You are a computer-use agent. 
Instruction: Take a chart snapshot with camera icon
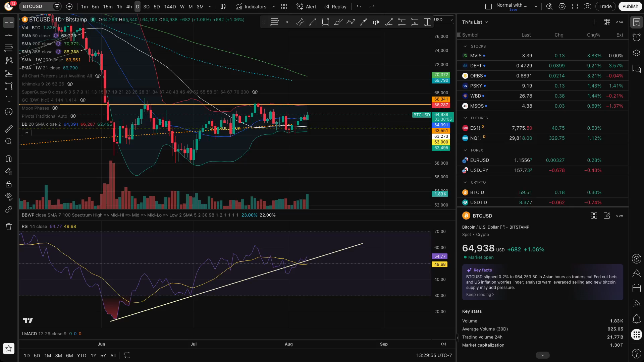tap(587, 6)
